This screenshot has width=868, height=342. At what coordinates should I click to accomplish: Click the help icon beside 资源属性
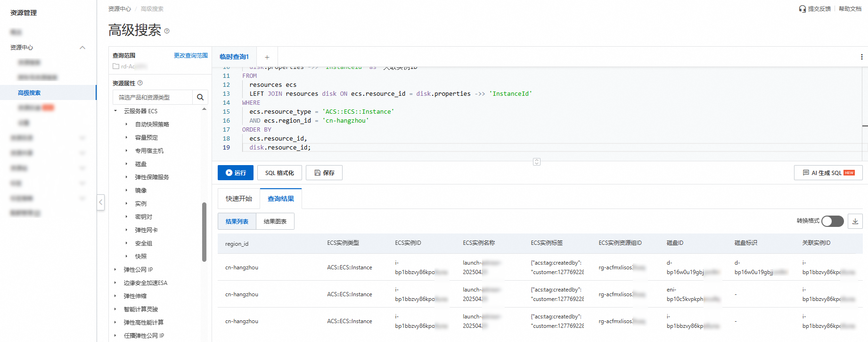click(140, 83)
